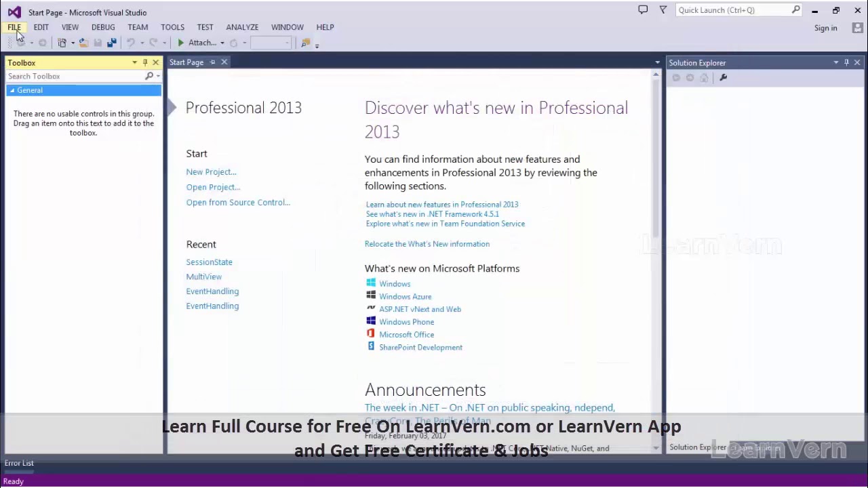
Task: Click the New Project toolbar icon
Action: [62, 43]
